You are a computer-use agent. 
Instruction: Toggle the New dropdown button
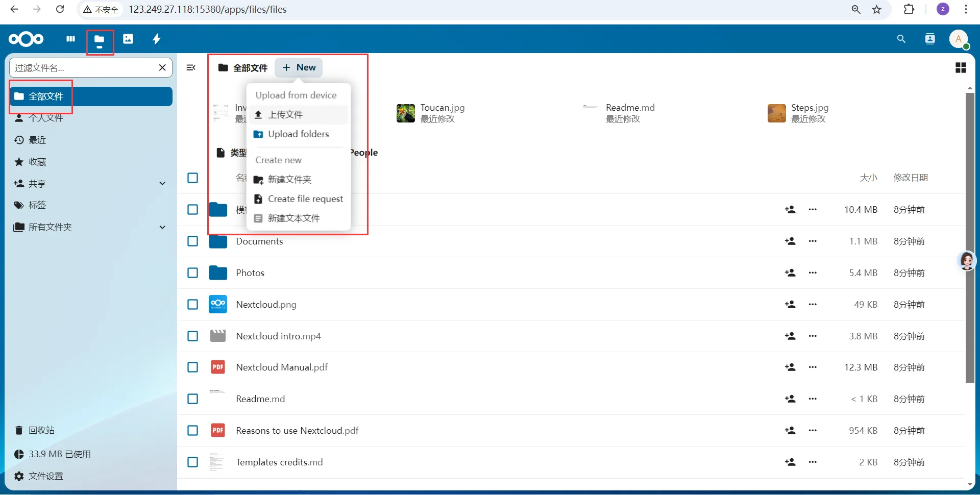coord(299,67)
